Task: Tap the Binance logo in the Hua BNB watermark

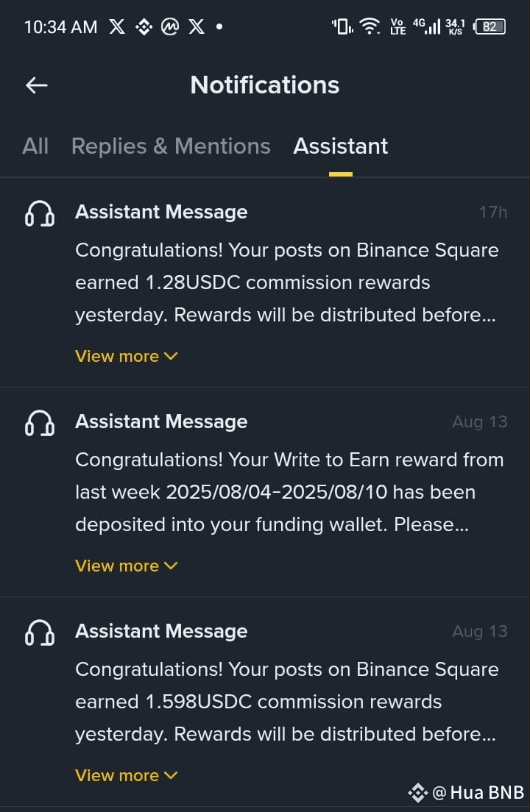Action: pos(418,792)
